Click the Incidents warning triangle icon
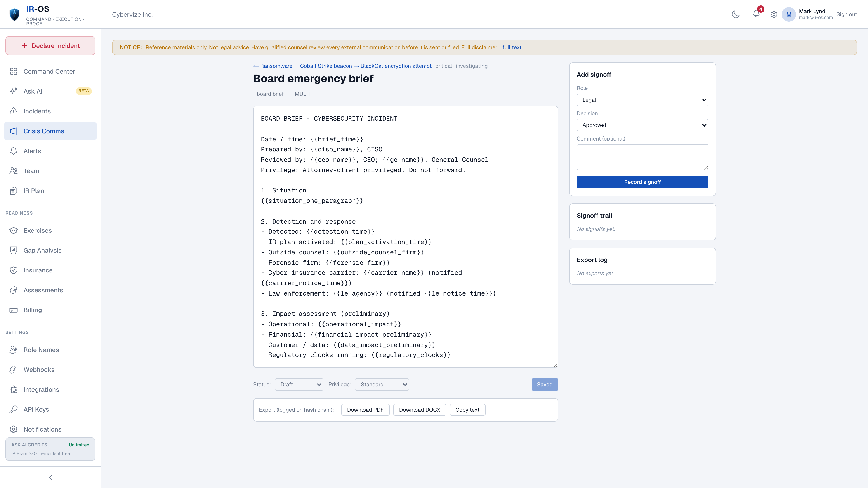Screen dimensions: 868x488 pyautogui.click(x=14, y=111)
